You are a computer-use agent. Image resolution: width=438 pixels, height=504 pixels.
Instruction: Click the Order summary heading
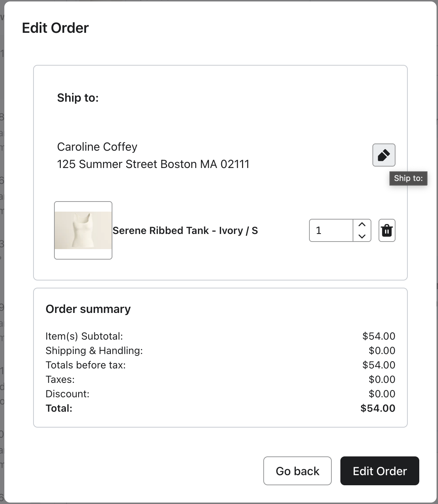coord(88,309)
